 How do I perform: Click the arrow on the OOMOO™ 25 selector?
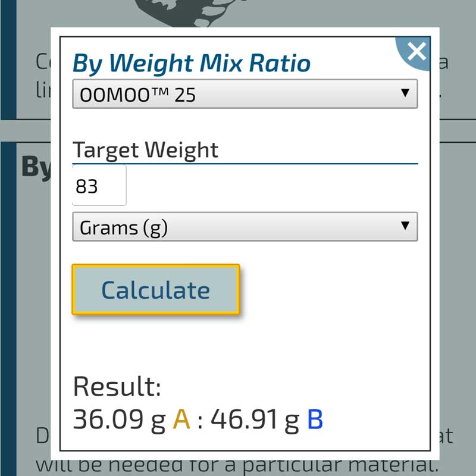(x=405, y=93)
